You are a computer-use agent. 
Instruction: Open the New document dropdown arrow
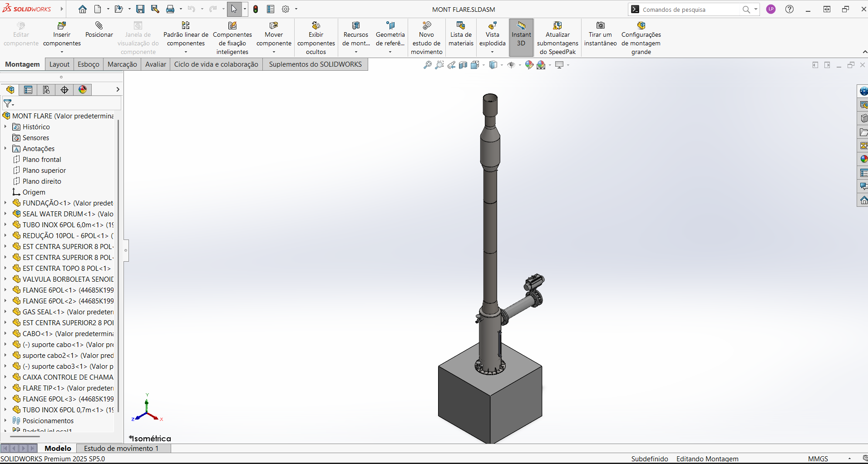(x=108, y=9)
